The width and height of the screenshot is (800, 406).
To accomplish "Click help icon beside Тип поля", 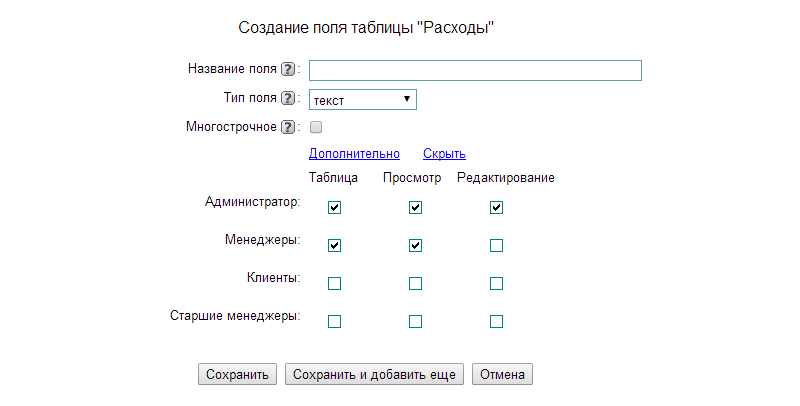I will pos(288,99).
